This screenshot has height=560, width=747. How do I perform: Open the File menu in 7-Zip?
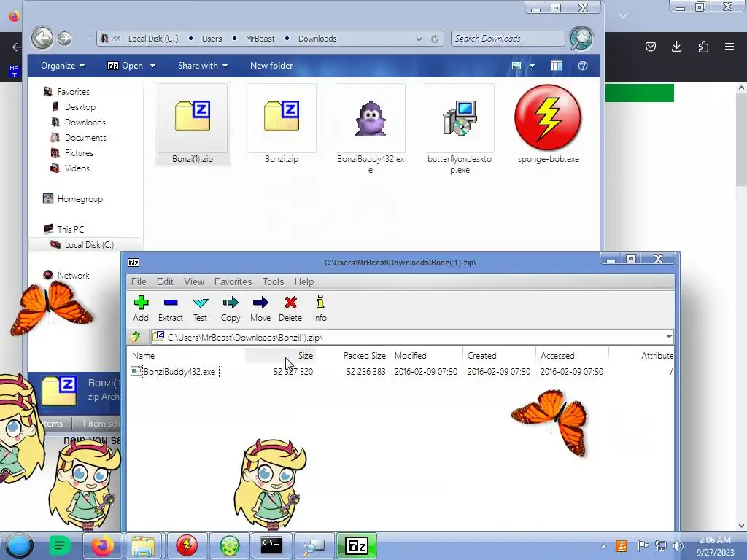139,282
